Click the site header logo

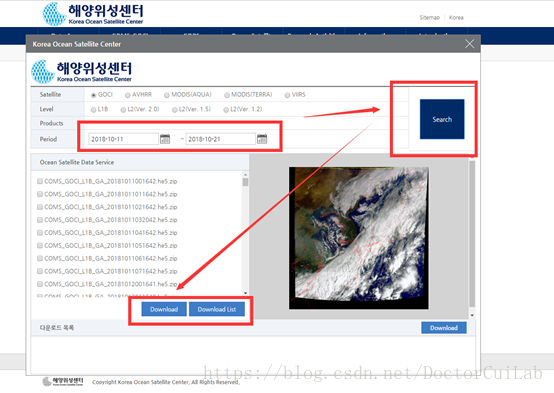93,14
